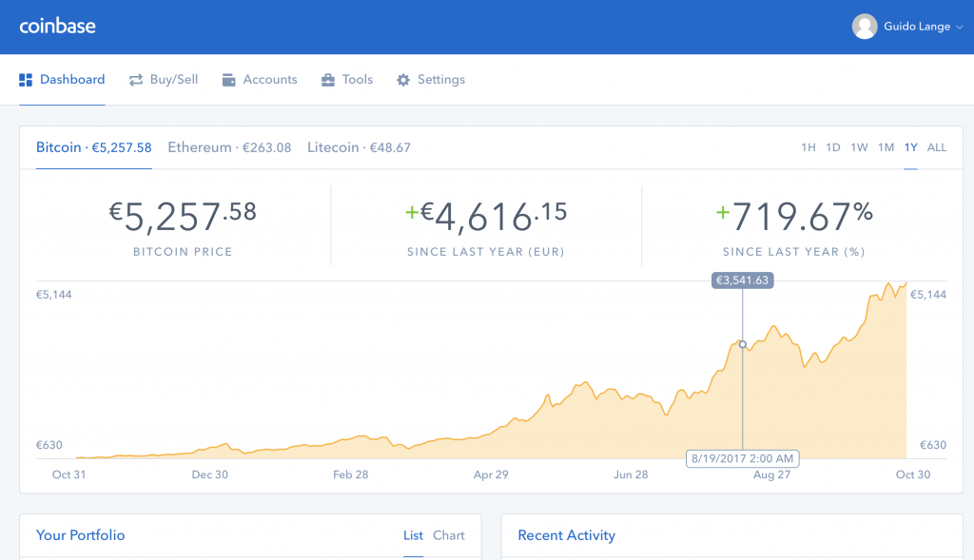Show ALL time chart range
This screenshot has width=974, height=560.
click(x=937, y=147)
